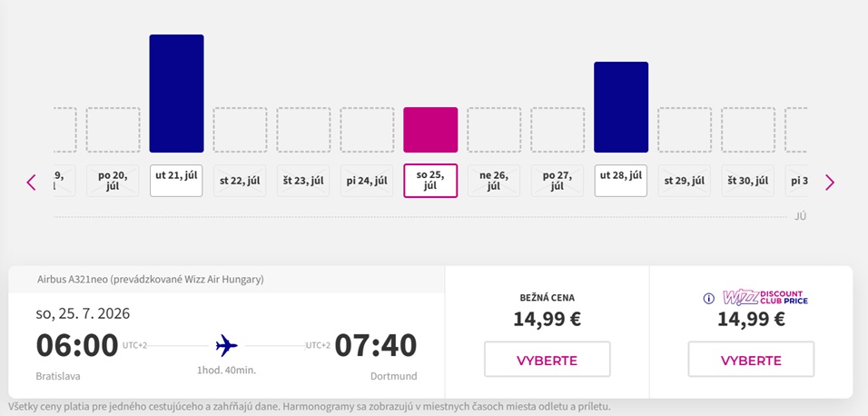Click the po 27, júl unavailable date
Screen dimensions: 868x416
click(x=557, y=181)
